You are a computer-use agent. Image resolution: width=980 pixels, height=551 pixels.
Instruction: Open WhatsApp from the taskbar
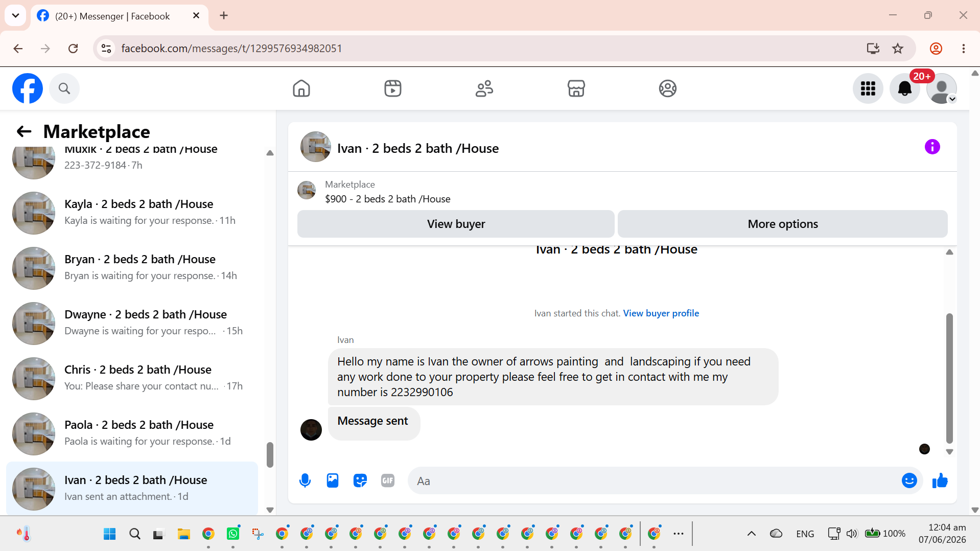point(233,534)
